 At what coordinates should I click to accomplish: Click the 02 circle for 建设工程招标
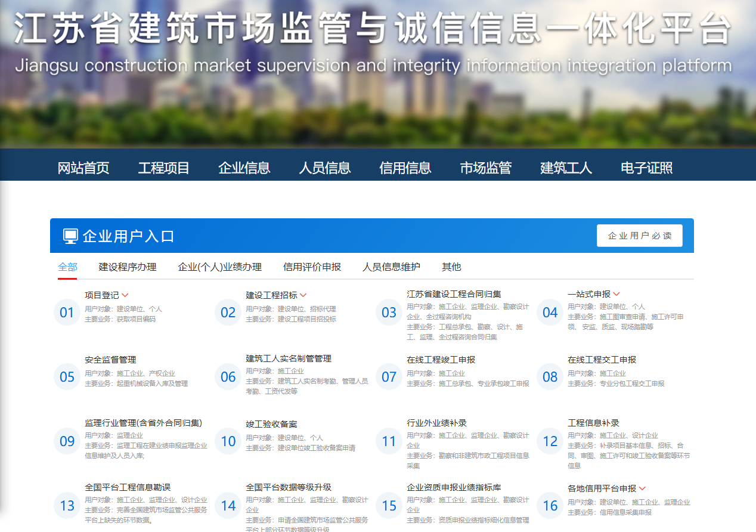coord(228,313)
